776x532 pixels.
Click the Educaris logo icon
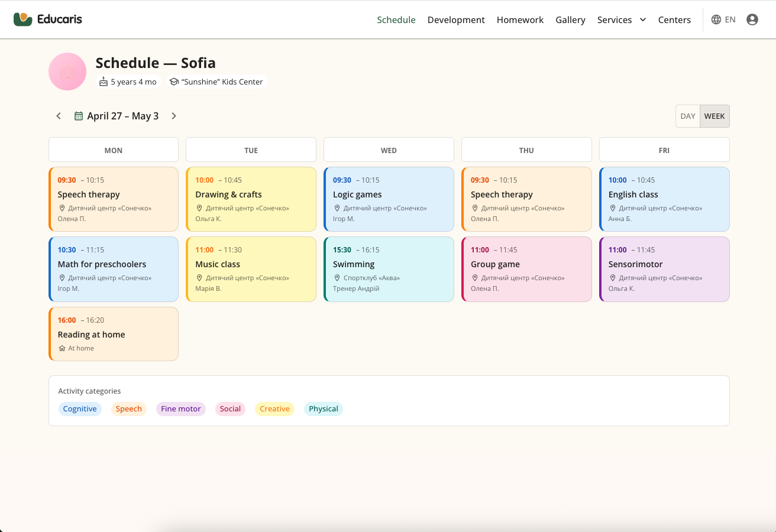pos(22,20)
